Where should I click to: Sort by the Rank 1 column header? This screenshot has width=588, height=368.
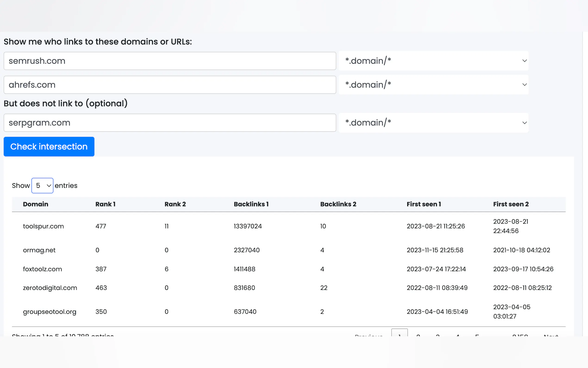[105, 204]
